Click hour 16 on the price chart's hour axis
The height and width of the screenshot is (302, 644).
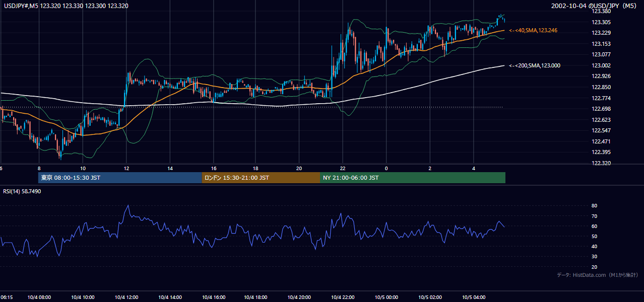pyautogui.click(x=213, y=168)
